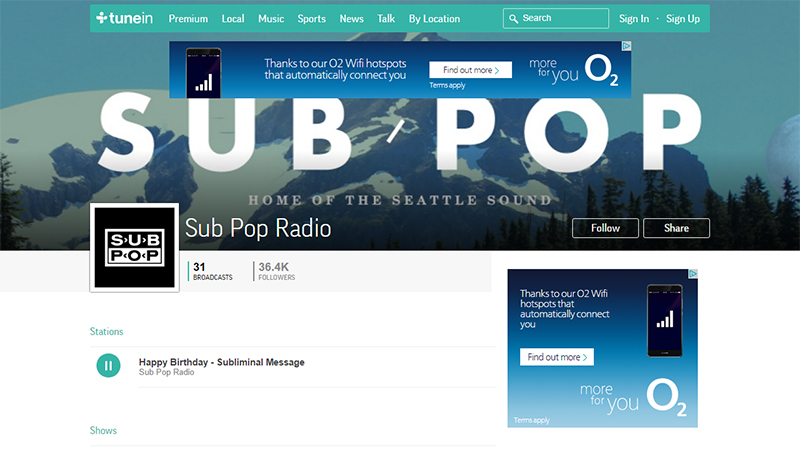Open the Sports menu item

pyautogui.click(x=312, y=19)
